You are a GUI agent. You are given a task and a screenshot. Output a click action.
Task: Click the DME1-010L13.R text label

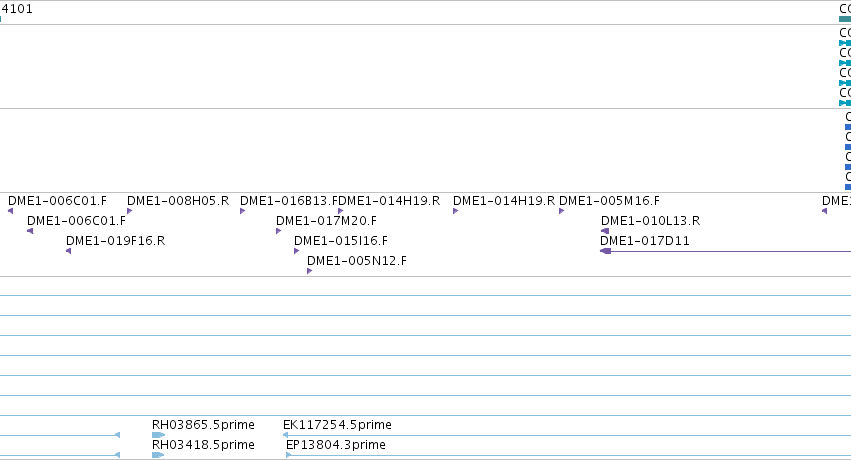[650, 221]
